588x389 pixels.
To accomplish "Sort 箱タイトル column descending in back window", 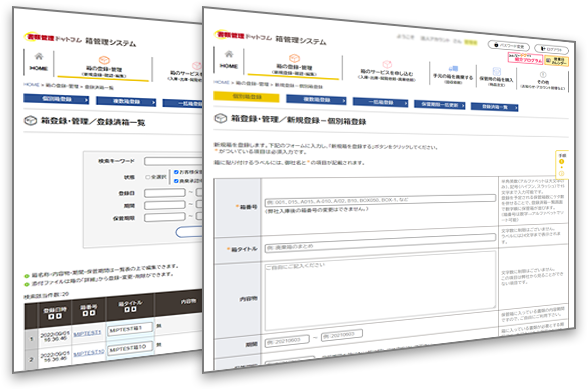I will tap(134, 309).
